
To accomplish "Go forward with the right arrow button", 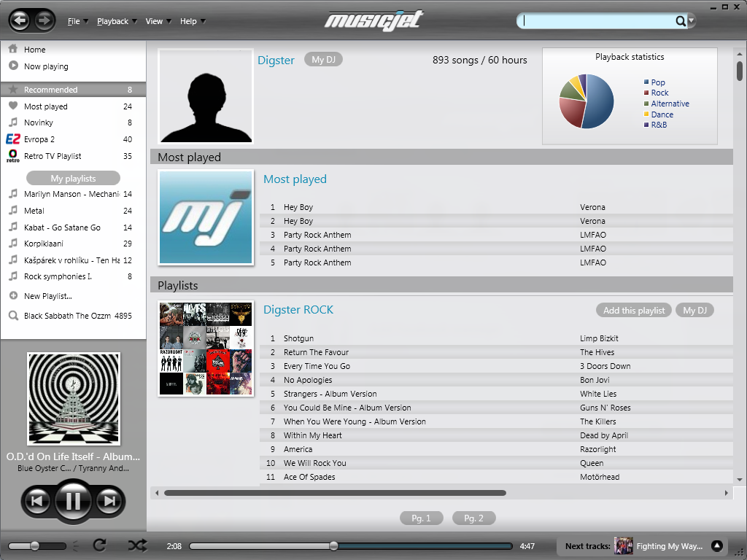I will click(44, 20).
